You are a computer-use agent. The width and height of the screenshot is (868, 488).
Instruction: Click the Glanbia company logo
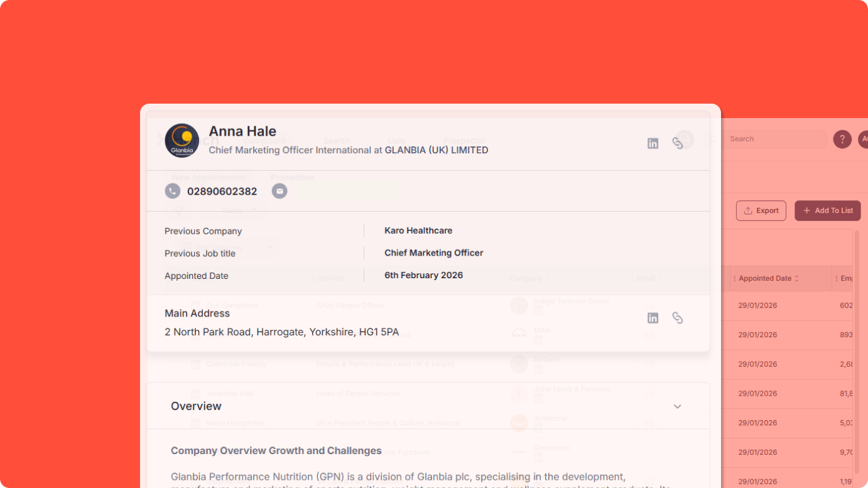click(182, 141)
